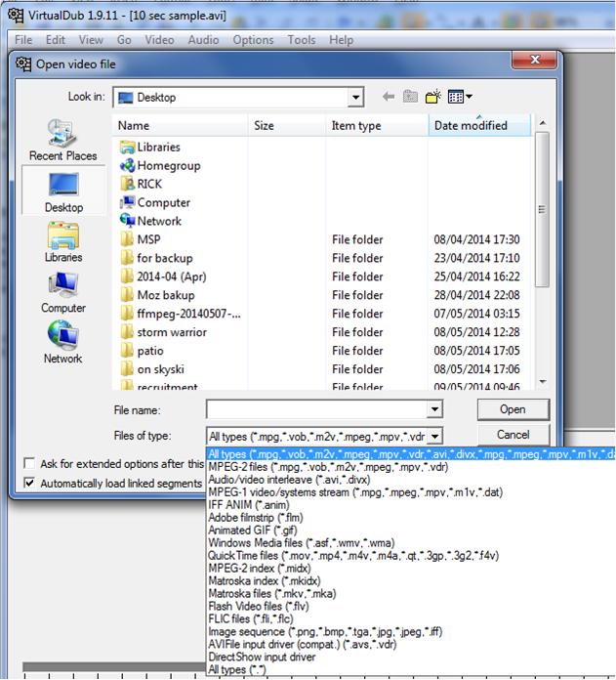Click the Open video file dialog gear icon
Screen dimensions: 616x680
coord(23,64)
